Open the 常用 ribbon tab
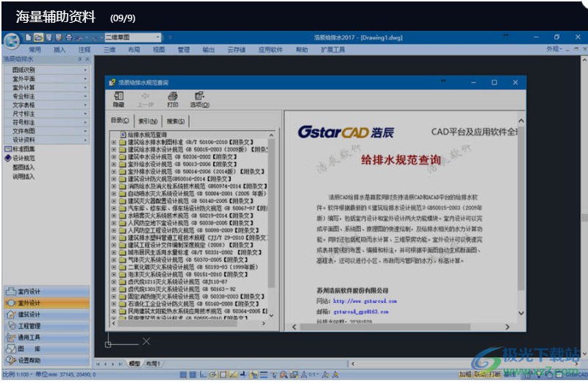Viewport: 588px width, 383px height. tap(35, 49)
